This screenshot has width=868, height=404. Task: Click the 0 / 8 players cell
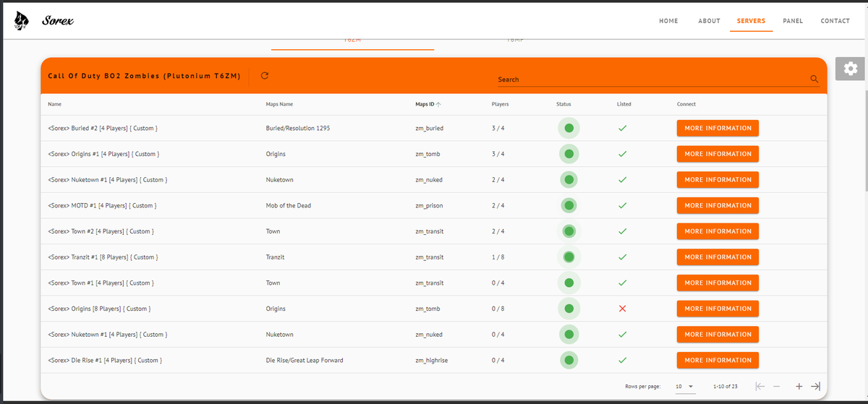pos(498,309)
